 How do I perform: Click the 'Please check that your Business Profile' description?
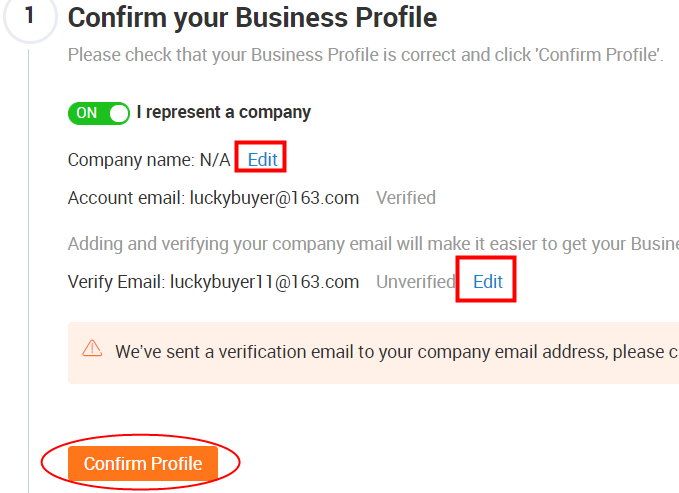366,55
